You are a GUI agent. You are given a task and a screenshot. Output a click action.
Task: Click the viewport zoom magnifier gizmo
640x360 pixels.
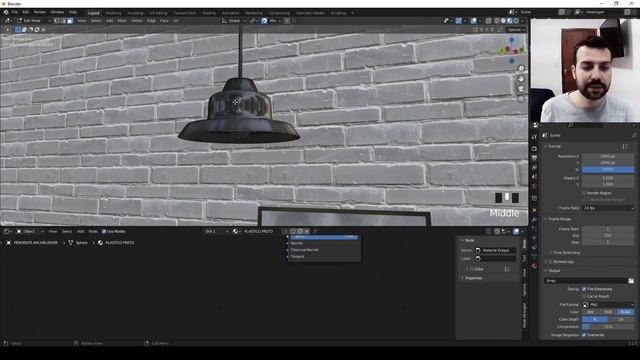coord(521,69)
